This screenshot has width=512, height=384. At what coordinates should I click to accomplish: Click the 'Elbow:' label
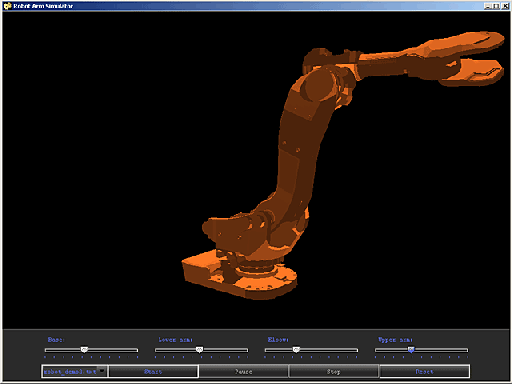278,339
